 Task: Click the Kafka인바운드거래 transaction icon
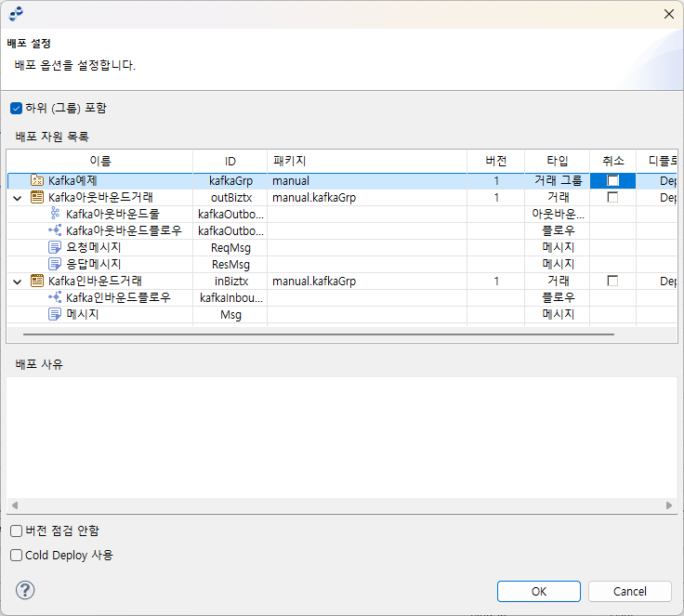tap(37, 282)
